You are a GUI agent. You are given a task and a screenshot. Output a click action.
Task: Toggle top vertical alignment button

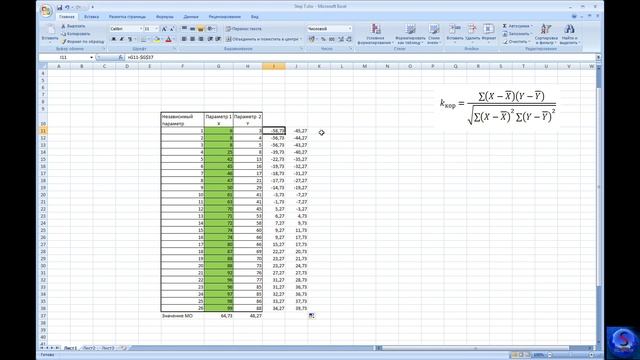[x=184, y=29]
